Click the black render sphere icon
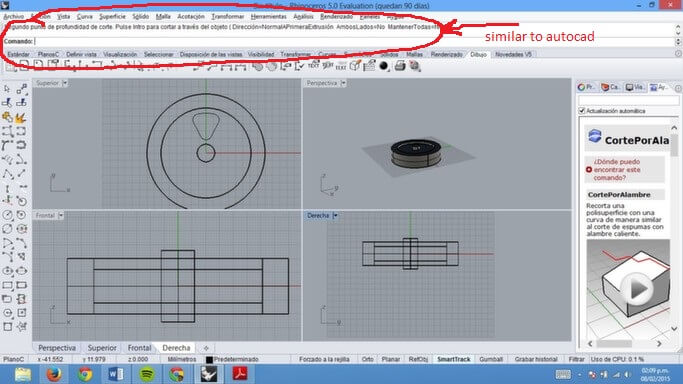Image resolution: width=683 pixels, height=384 pixels. tap(384, 66)
